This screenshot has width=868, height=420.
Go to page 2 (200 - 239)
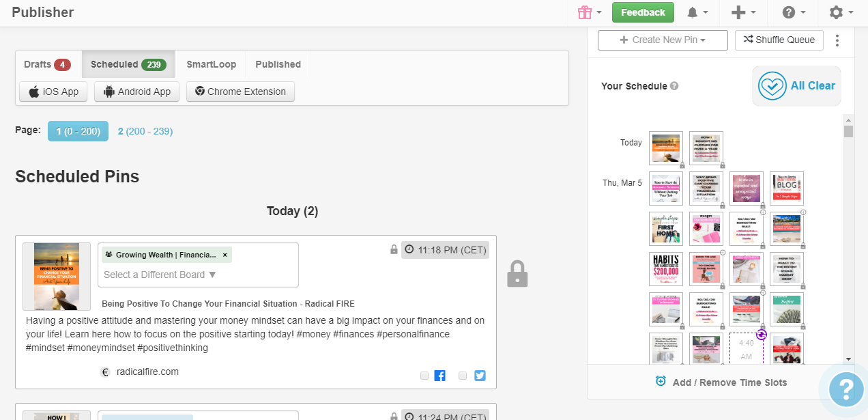pyautogui.click(x=145, y=131)
